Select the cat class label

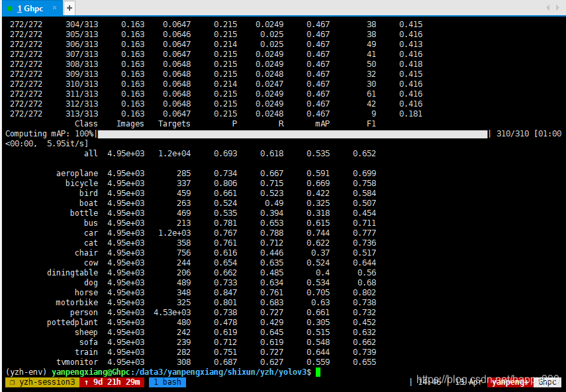tap(91, 243)
